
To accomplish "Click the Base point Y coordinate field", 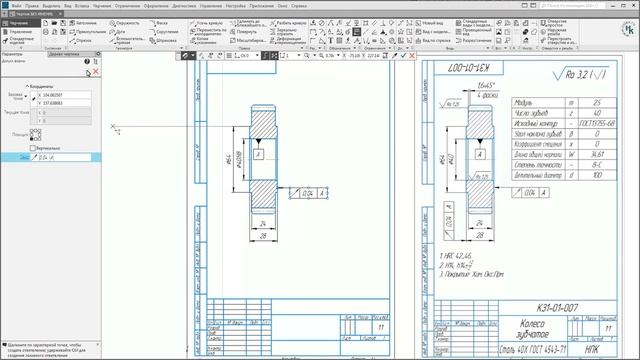I will tap(64, 103).
